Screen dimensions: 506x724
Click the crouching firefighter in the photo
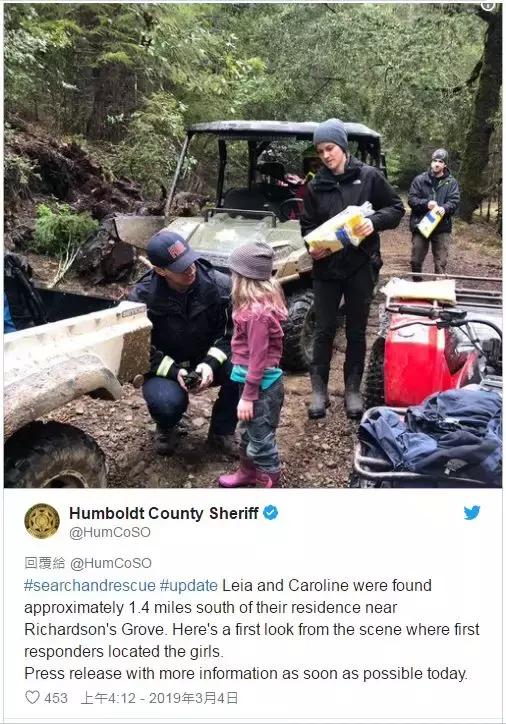coord(185,342)
